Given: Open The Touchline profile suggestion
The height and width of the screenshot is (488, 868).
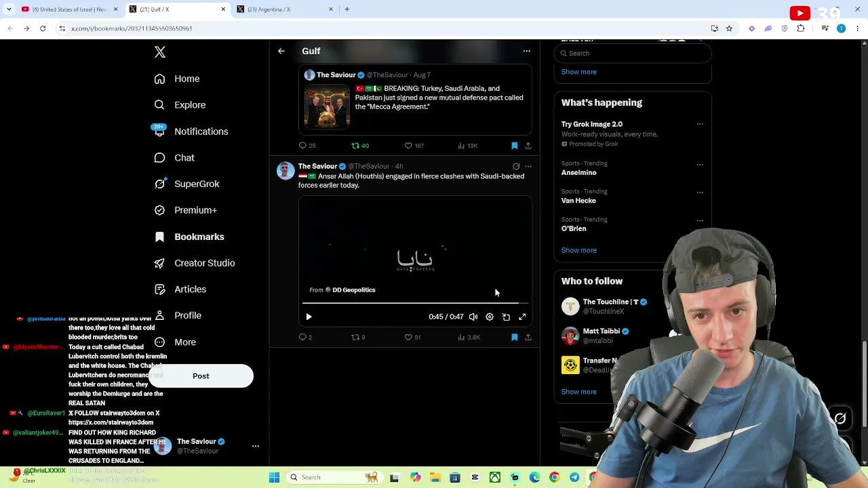Looking at the screenshot, I should coord(610,302).
